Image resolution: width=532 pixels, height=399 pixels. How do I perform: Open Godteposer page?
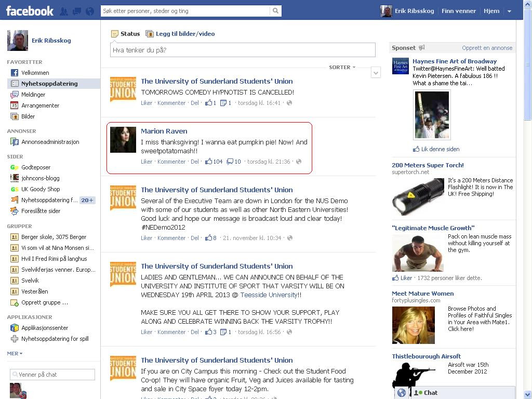36,167
